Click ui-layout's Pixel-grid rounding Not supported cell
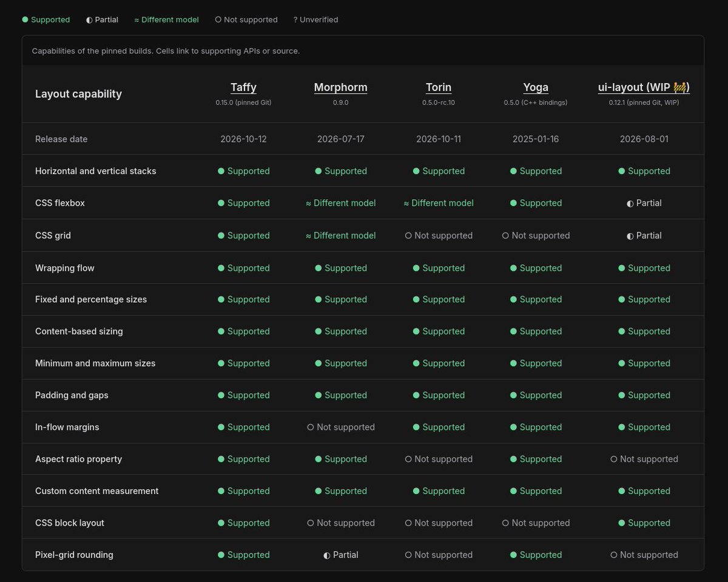Viewport: 728px width, 582px height. 644,555
